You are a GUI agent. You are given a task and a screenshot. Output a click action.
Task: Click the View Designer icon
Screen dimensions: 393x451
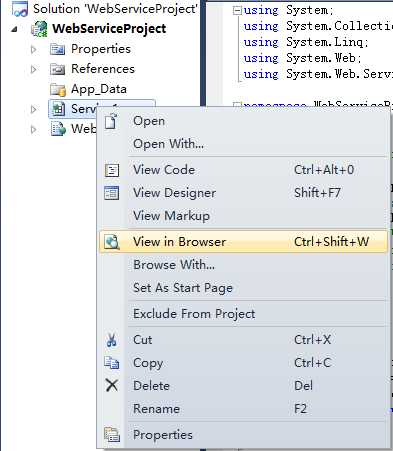coord(112,193)
